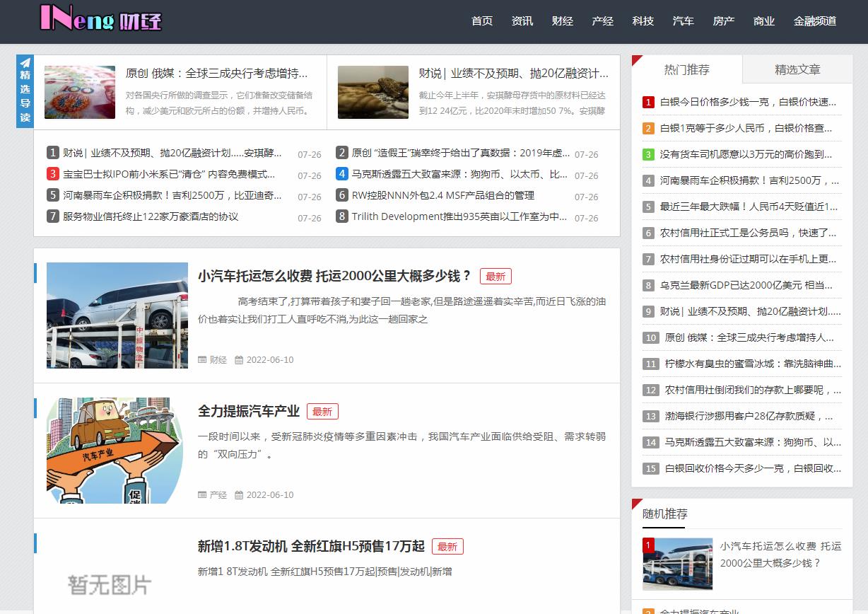Open headline 原创 俄媒：全球三成央行考虑增持
The image size is (868, 614).
pyautogui.click(x=217, y=73)
